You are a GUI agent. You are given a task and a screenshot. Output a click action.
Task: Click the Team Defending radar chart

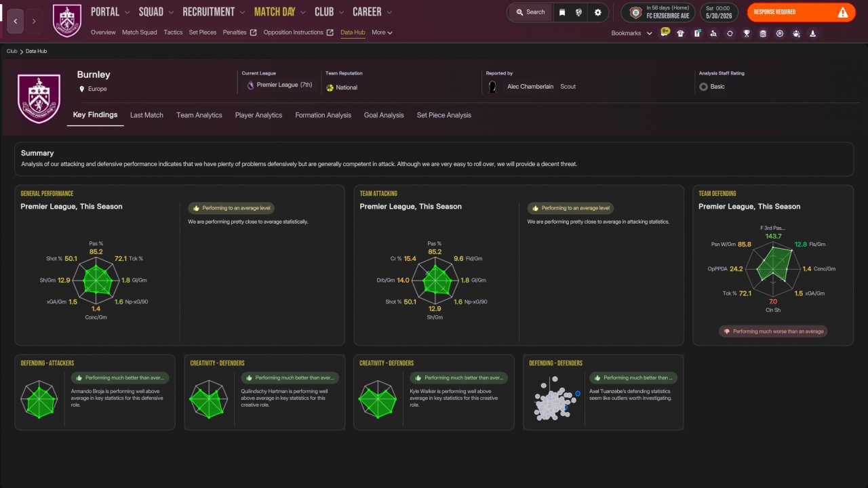tap(772, 268)
